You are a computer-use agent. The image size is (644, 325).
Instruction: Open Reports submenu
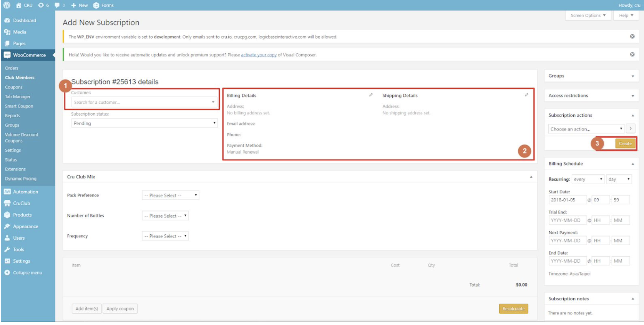coord(12,116)
